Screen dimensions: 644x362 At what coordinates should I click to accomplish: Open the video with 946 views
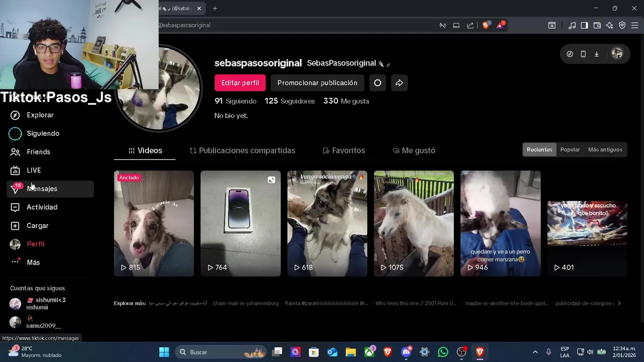501,224
